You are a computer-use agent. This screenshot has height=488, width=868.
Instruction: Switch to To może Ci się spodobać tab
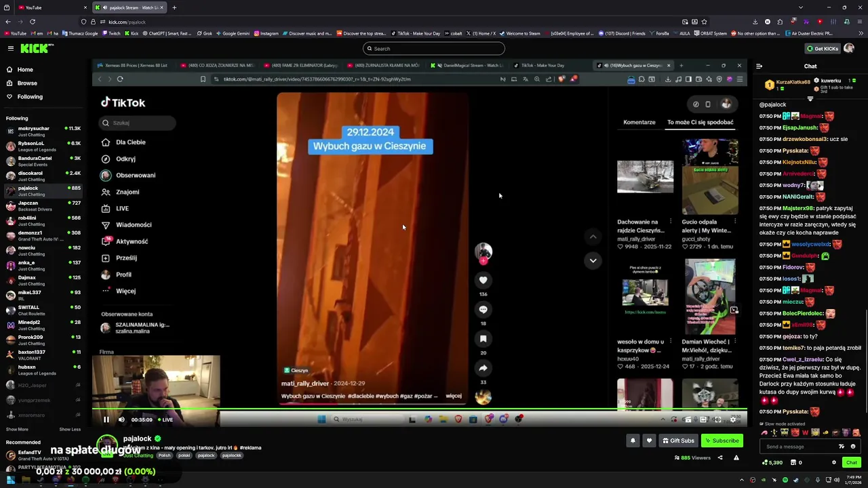tap(701, 122)
